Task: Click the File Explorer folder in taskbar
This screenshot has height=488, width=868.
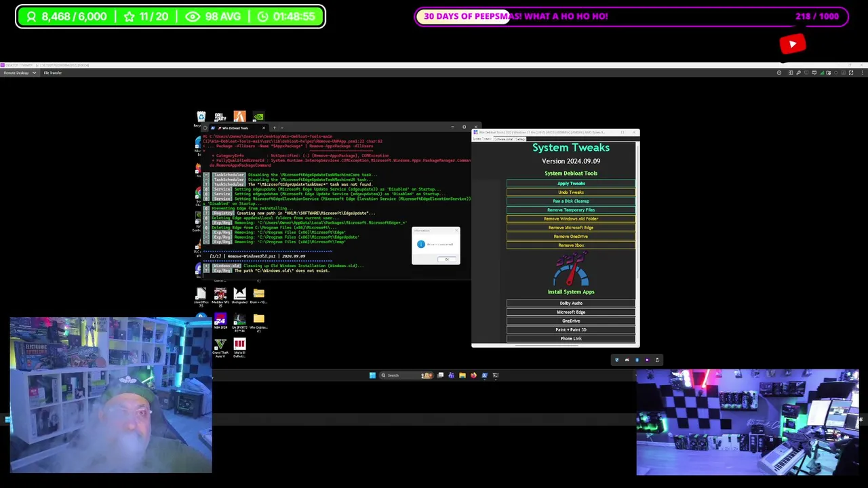Action: (462, 375)
